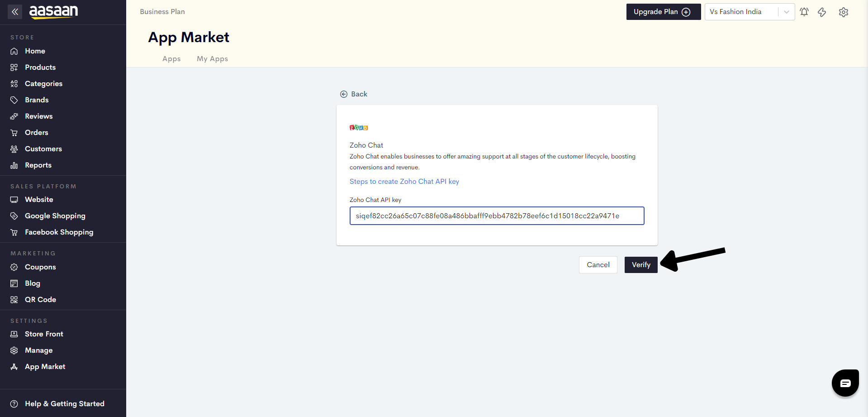Click the Orders cart icon
This screenshot has height=417, width=868.
[14, 133]
